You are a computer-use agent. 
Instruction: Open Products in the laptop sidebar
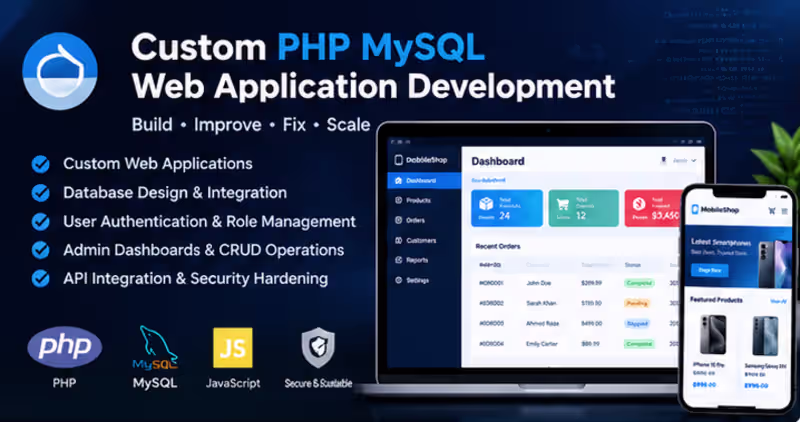pos(424,201)
